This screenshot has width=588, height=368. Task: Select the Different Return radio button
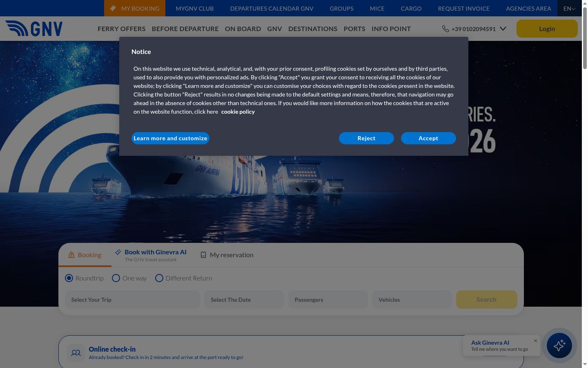[159, 278]
